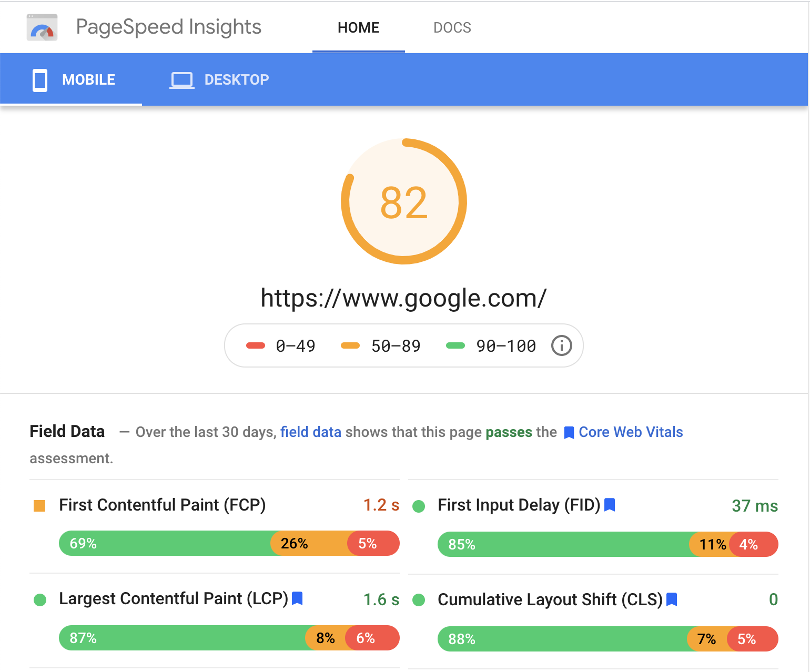
Task: Open the Core Web Vitals link
Action: coord(631,432)
